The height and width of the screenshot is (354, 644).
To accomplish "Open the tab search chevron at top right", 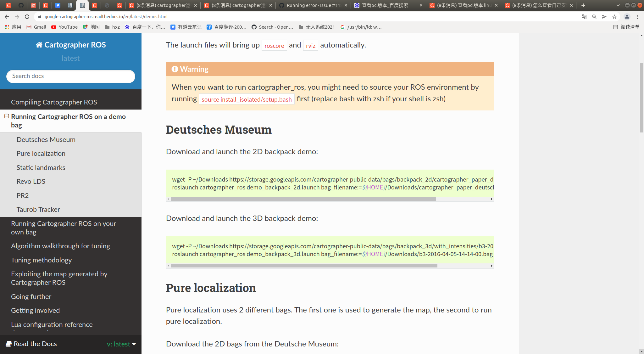I will pyautogui.click(x=618, y=5).
